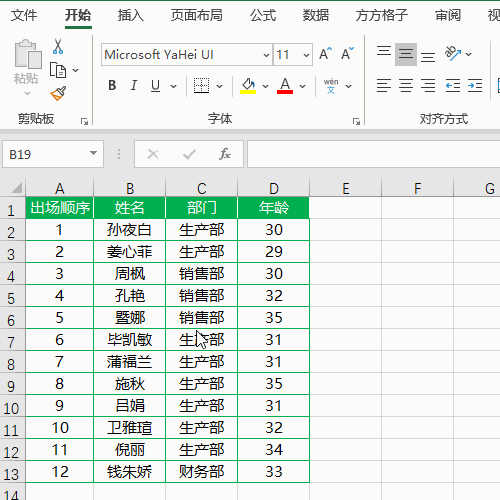The height and width of the screenshot is (500, 500).
Task: Open the 公式 ribbon tab
Action: click(x=263, y=15)
